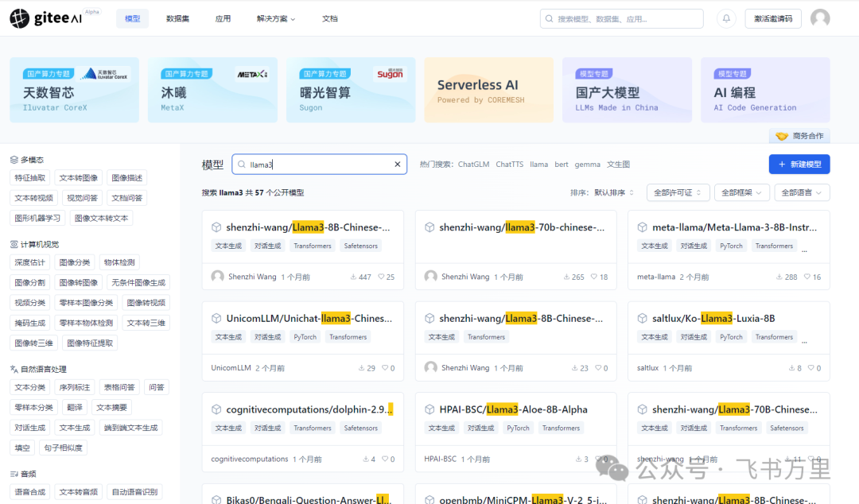Open the 国产大模型 banner

point(627,90)
